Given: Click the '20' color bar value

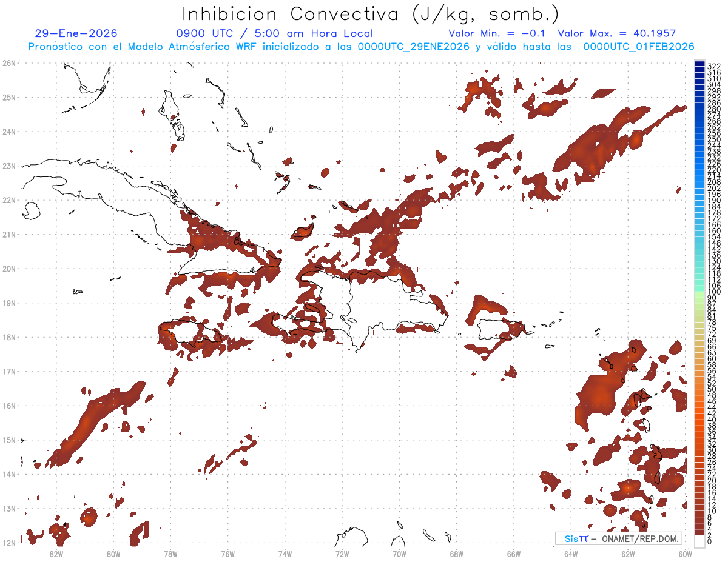Looking at the screenshot, I should (x=712, y=481).
